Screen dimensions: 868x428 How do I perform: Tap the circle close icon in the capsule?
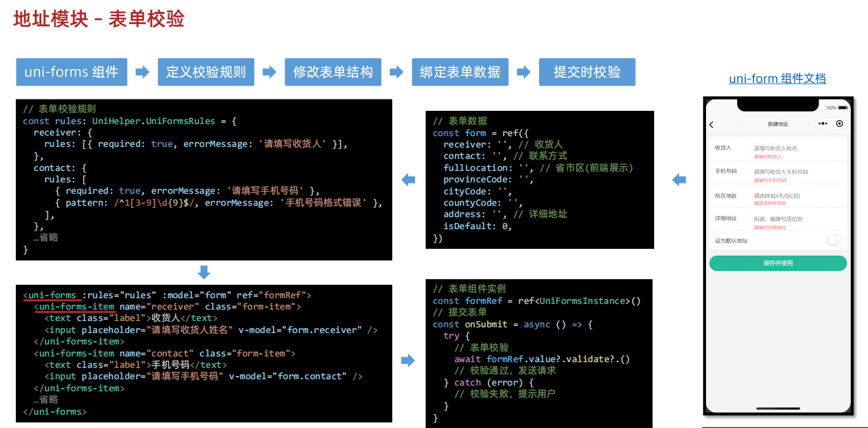coord(840,123)
